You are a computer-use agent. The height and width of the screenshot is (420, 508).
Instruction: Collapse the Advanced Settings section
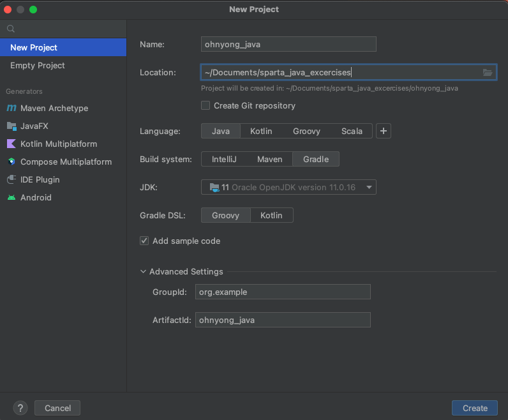pos(143,271)
